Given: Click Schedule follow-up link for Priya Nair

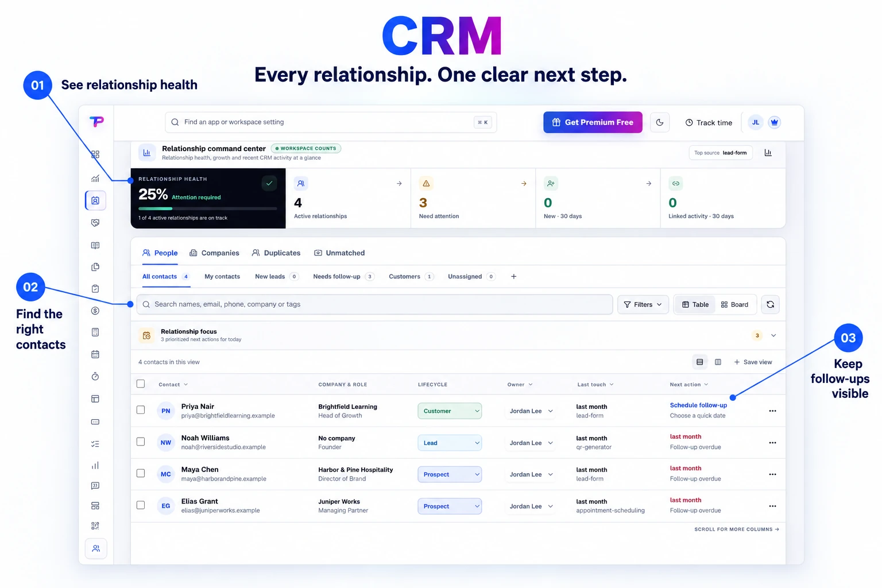Looking at the screenshot, I should [698, 405].
